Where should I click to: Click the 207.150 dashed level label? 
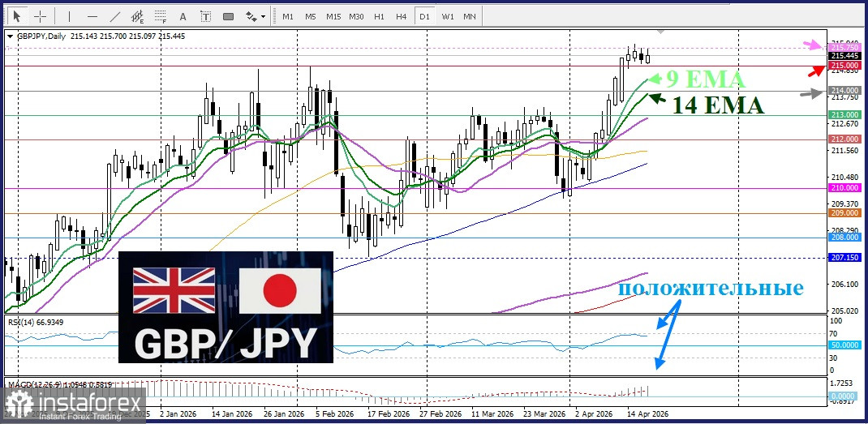pos(844,259)
